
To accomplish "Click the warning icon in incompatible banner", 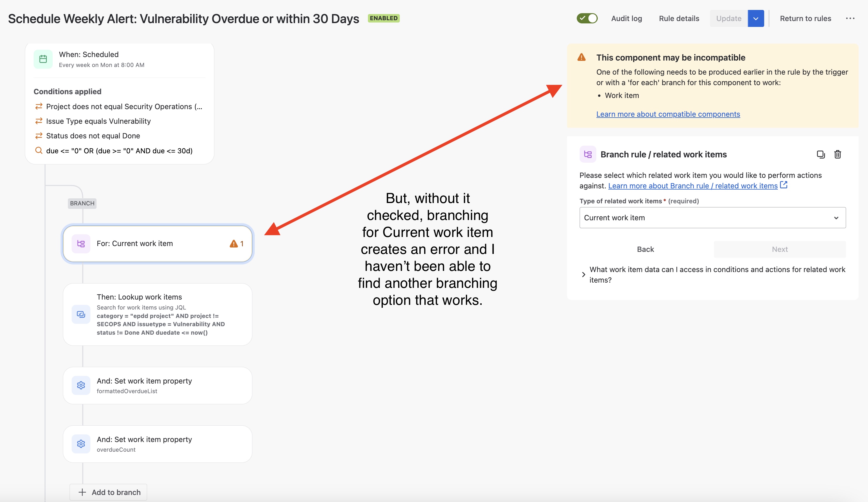I will click(581, 57).
